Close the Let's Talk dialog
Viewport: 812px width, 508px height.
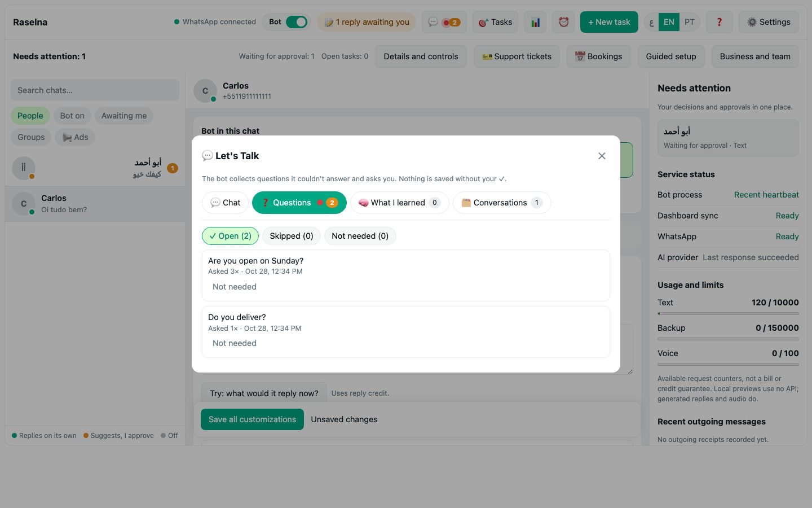click(x=602, y=156)
